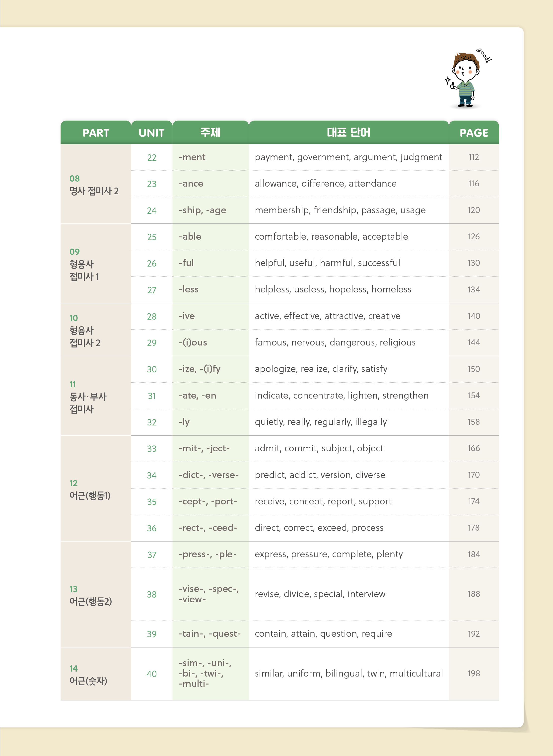Click page number 198
The width and height of the screenshot is (553, 756).
[474, 673]
